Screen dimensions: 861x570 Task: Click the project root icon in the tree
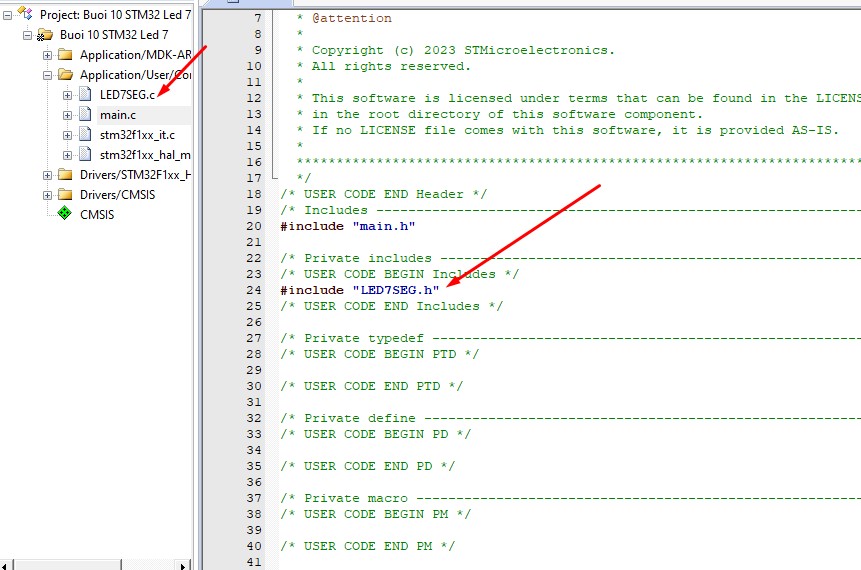[x=25, y=14]
